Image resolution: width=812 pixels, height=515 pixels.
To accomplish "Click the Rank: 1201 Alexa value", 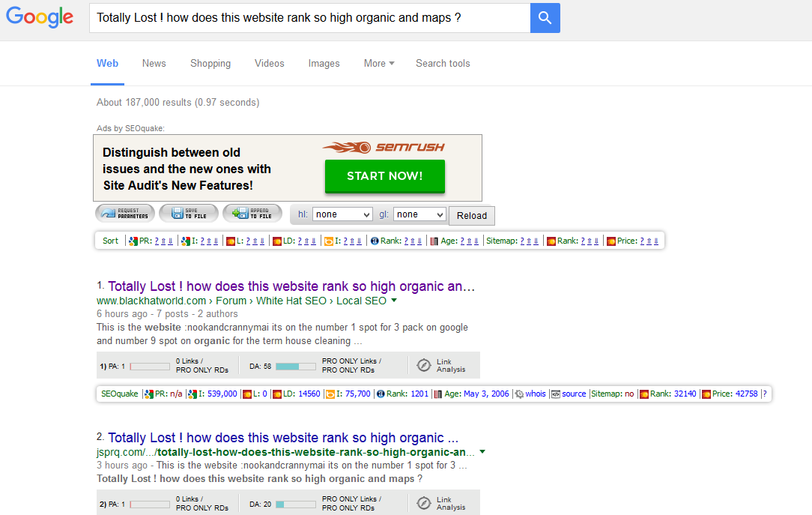I will point(419,394).
